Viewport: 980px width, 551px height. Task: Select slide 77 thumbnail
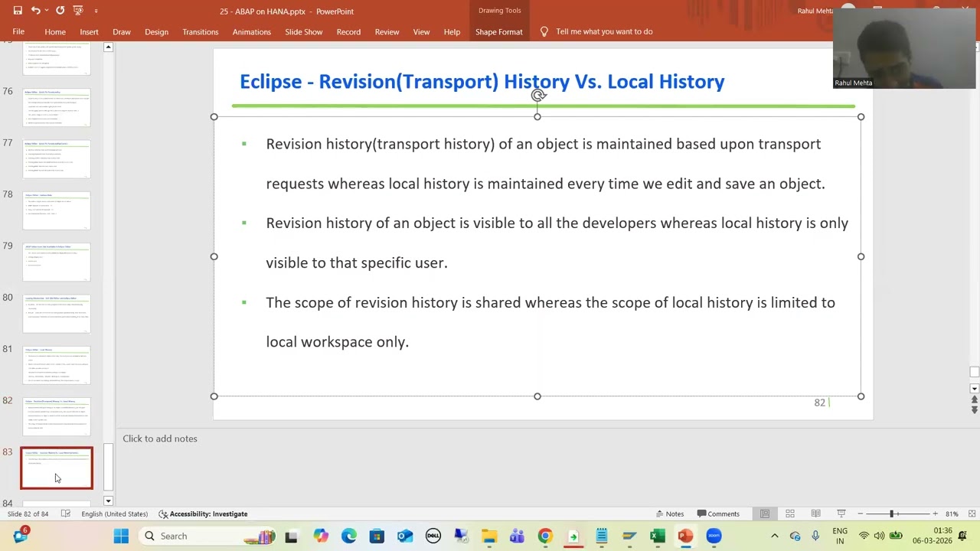57,158
